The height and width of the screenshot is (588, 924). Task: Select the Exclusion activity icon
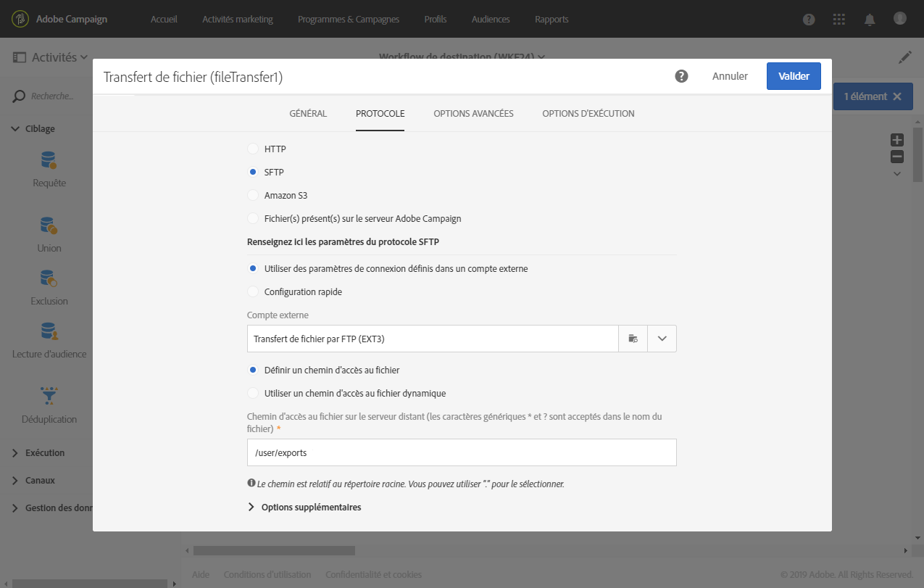click(x=49, y=278)
